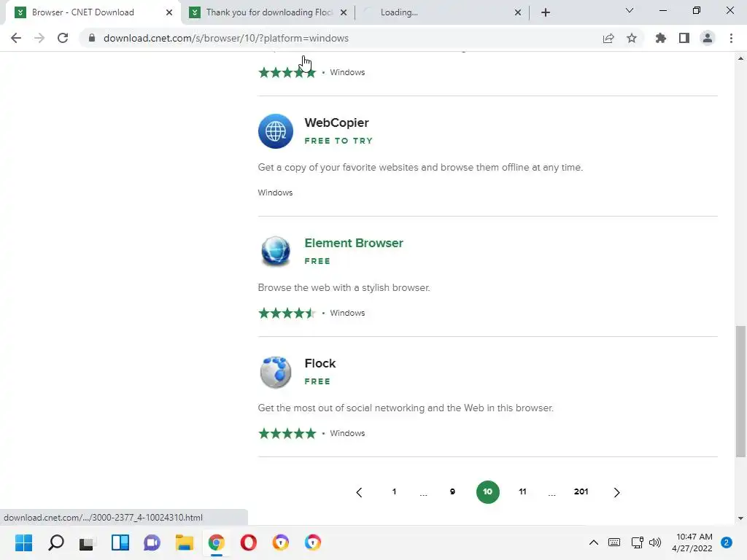The width and height of the screenshot is (747, 560).
Task: Open the Element Browser icon
Action: pyautogui.click(x=275, y=252)
